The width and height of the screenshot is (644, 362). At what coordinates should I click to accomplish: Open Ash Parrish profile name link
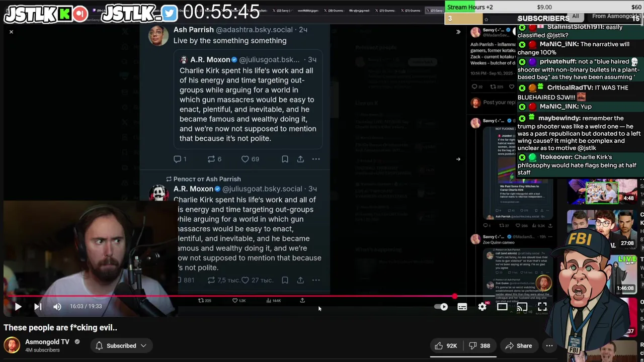[194, 30]
